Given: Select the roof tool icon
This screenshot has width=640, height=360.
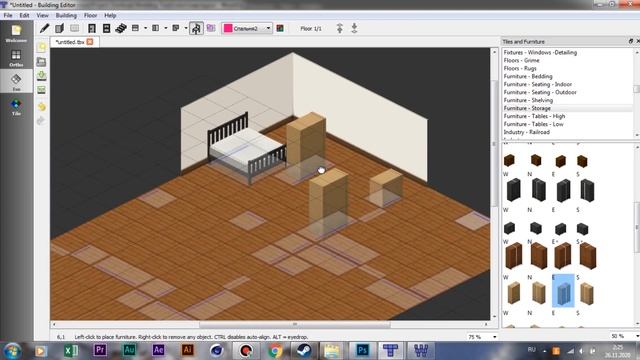Looking at the screenshot, I should point(176,28).
